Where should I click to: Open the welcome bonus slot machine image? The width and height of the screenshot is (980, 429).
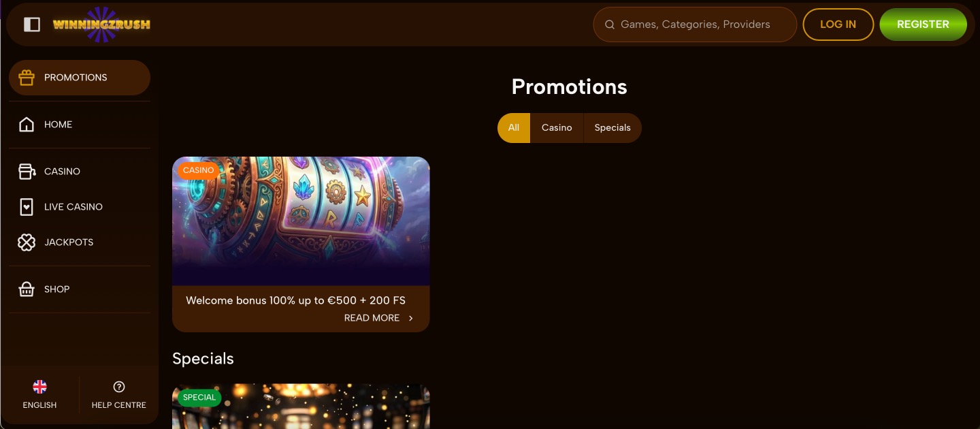(x=301, y=221)
